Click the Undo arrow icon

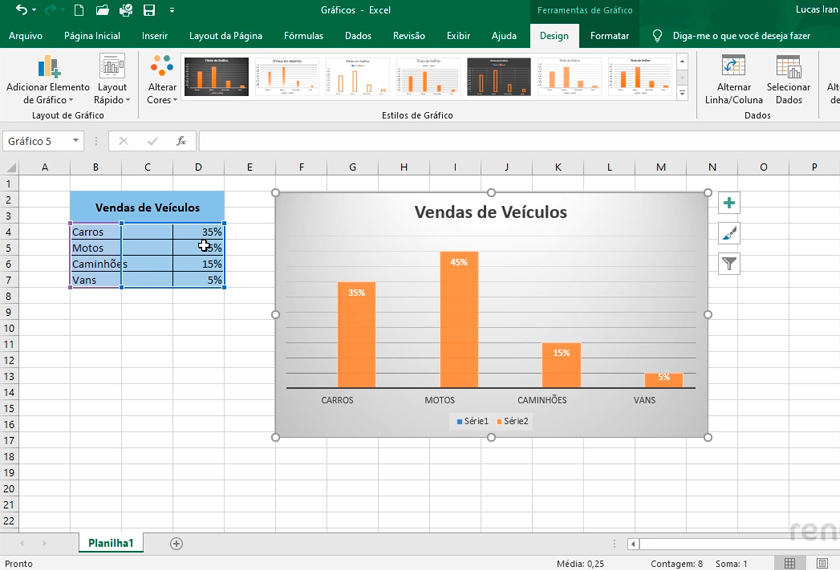[21, 10]
